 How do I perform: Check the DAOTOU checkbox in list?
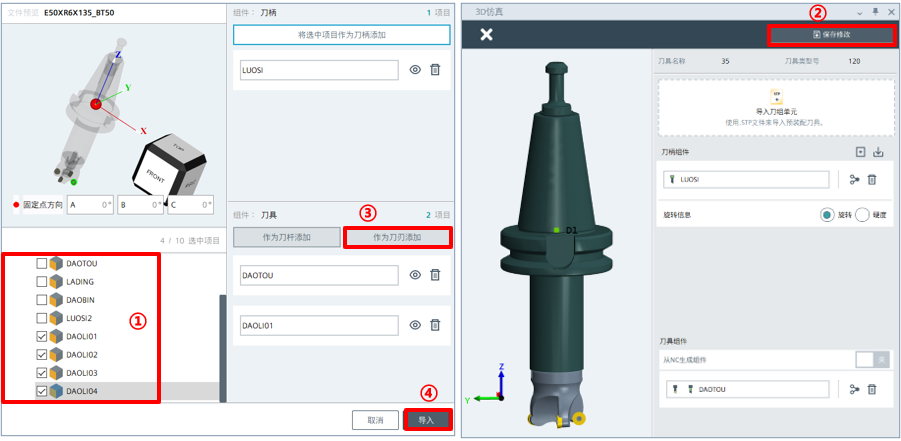[41, 263]
